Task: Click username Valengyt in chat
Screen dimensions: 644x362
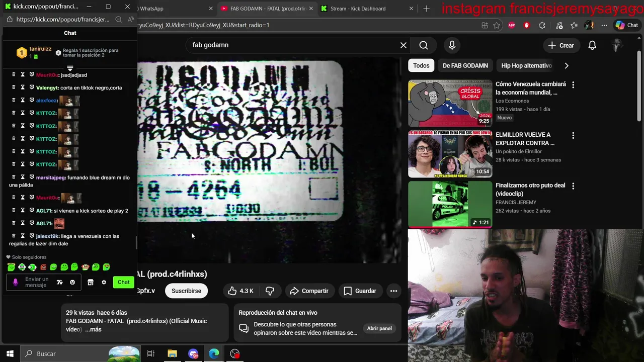Action: (47, 87)
